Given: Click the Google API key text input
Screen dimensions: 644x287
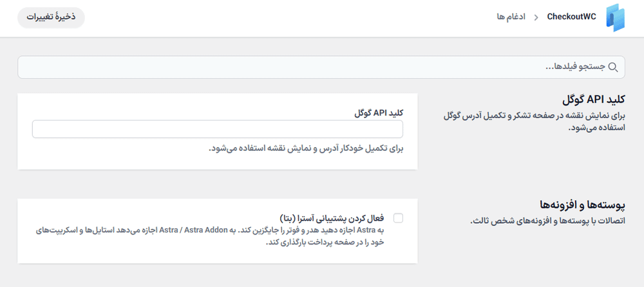Looking at the screenshot, I should (x=217, y=129).
